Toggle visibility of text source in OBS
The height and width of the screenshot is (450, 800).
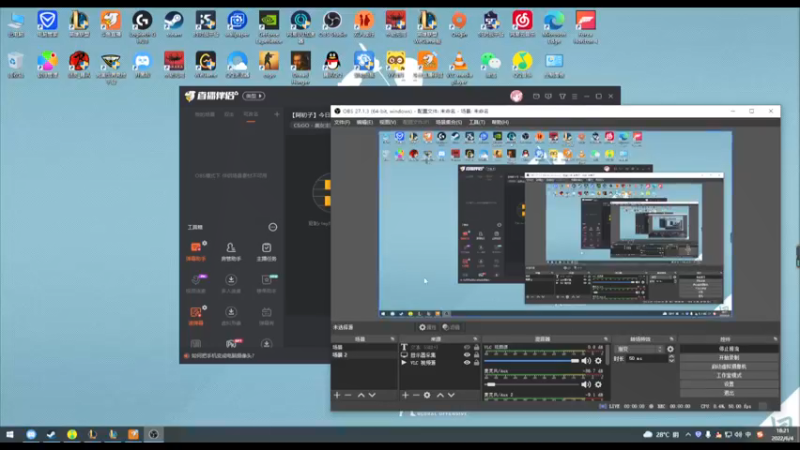[x=466, y=347]
